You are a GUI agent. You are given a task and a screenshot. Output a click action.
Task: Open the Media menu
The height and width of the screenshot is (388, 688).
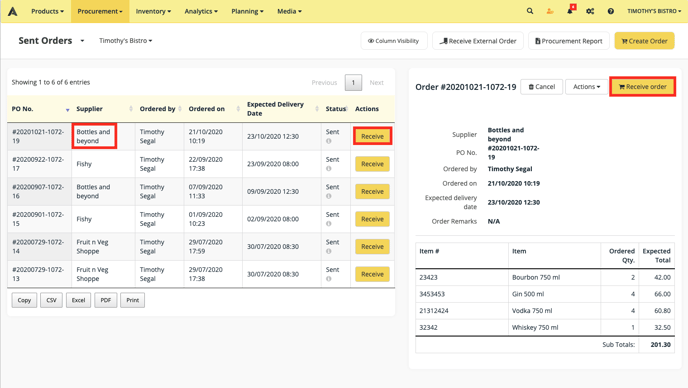[289, 11]
